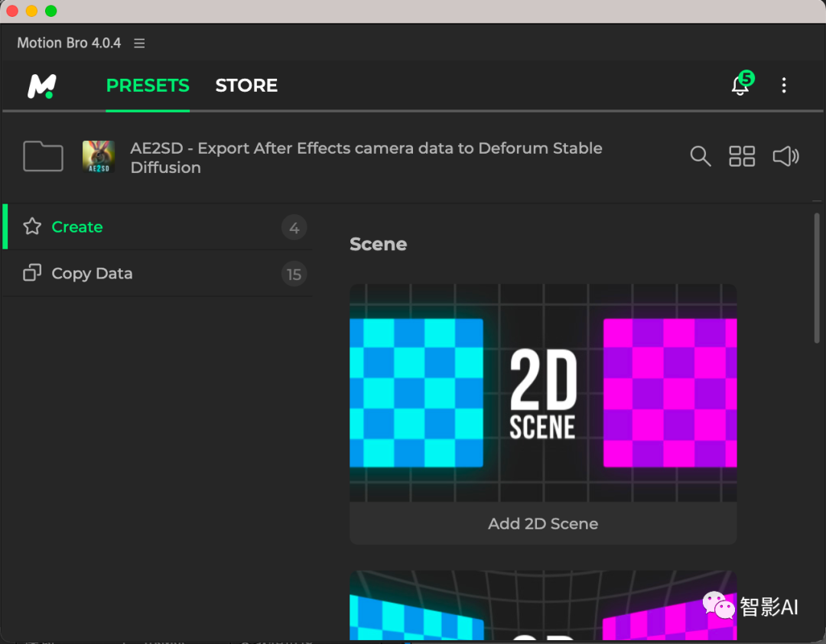Viewport: 826px width, 644px height.
Task: Click the 15 count badge on Copy Data
Action: pos(294,274)
